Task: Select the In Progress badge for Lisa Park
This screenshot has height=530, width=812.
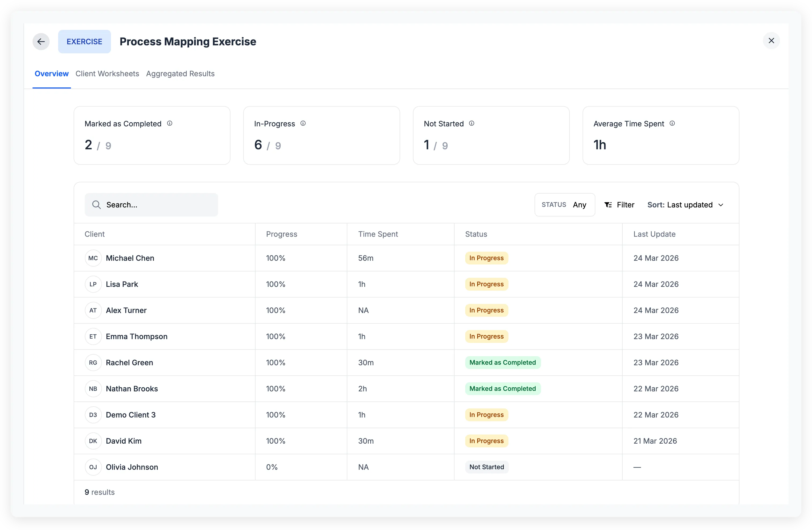Action: click(x=486, y=284)
